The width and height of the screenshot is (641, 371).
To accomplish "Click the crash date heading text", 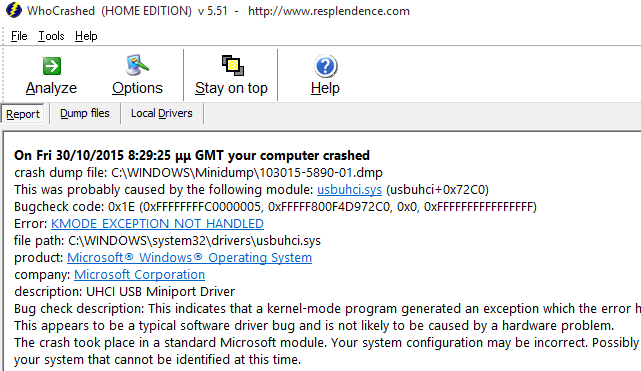I will pyautogui.click(x=192, y=155).
